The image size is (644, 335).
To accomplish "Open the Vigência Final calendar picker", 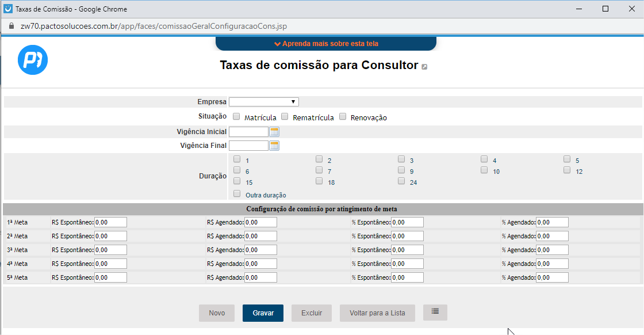I will tap(274, 146).
